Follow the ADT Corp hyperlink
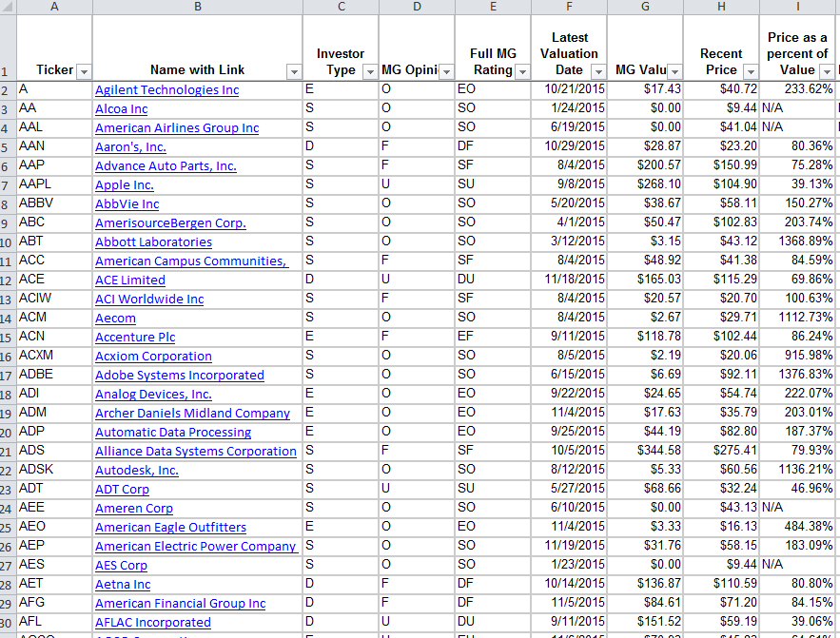Screen dimensions: 840x638 coord(122,490)
